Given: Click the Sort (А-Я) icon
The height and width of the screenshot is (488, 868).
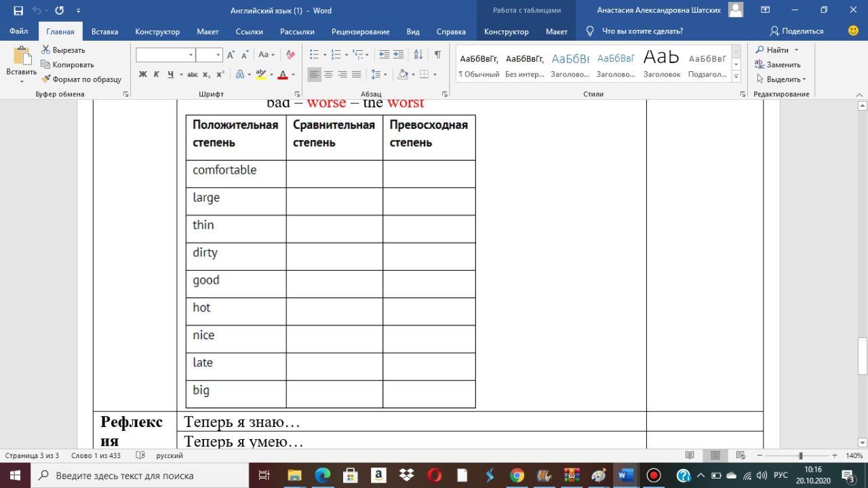Looking at the screenshot, I should (418, 55).
